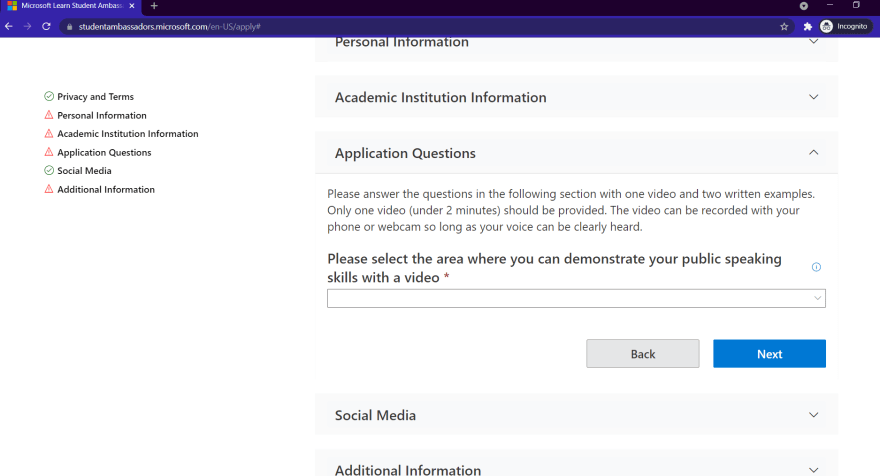
Task: Go to Personal Information in sidebar
Action: pyautogui.click(x=102, y=115)
